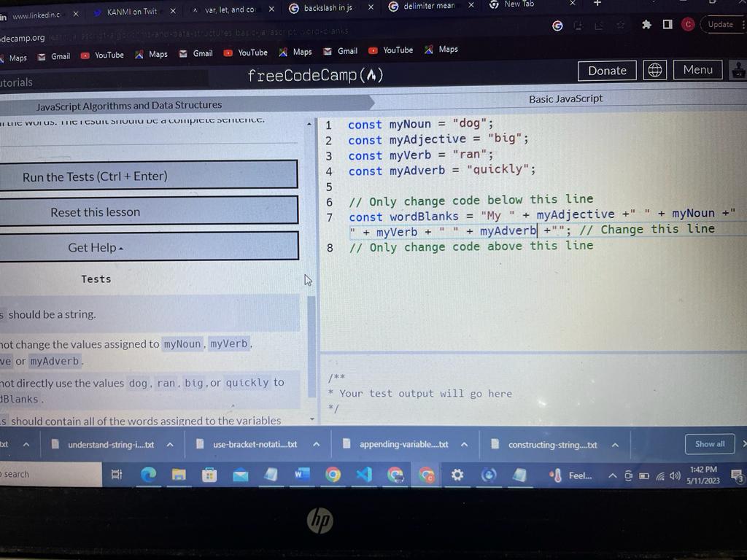Click the share page icon in address bar
This screenshot has height=560, width=747.
[x=599, y=26]
